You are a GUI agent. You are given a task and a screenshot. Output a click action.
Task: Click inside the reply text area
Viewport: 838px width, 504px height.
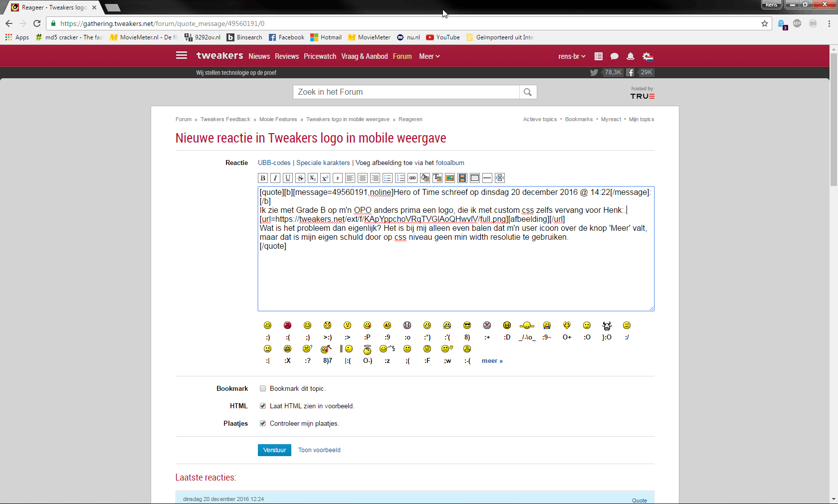pyautogui.click(x=456, y=249)
